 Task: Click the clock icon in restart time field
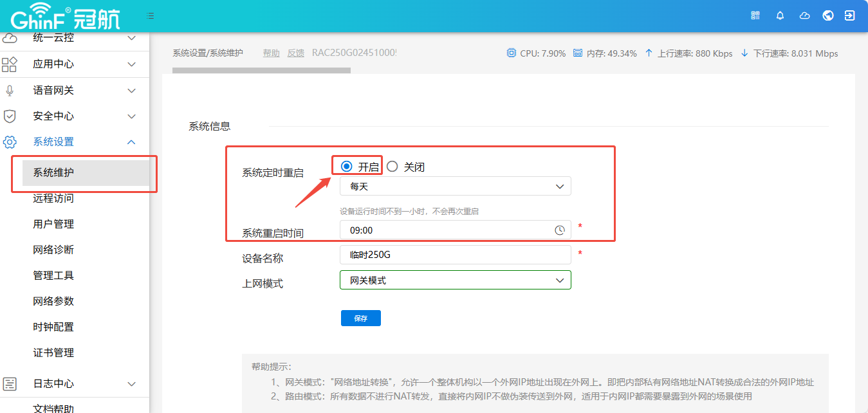coord(560,230)
